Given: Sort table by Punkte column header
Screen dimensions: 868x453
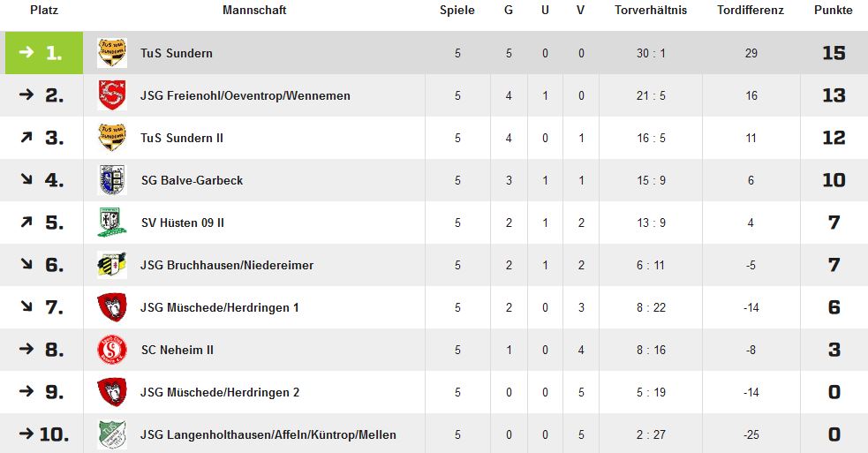Looking at the screenshot, I should point(834,10).
